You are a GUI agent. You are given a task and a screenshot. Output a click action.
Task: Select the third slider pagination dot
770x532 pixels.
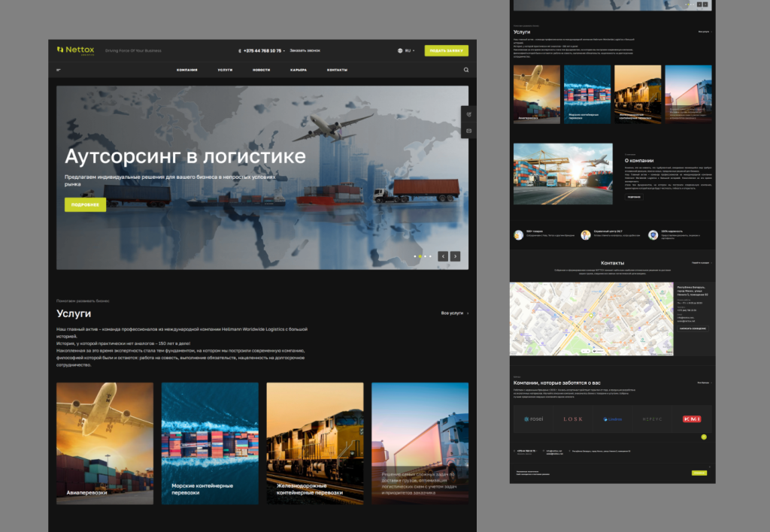[x=425, y=256]
